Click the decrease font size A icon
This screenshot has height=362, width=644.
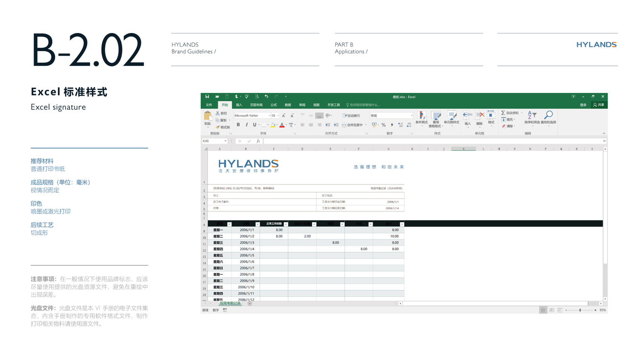[292, 115]
